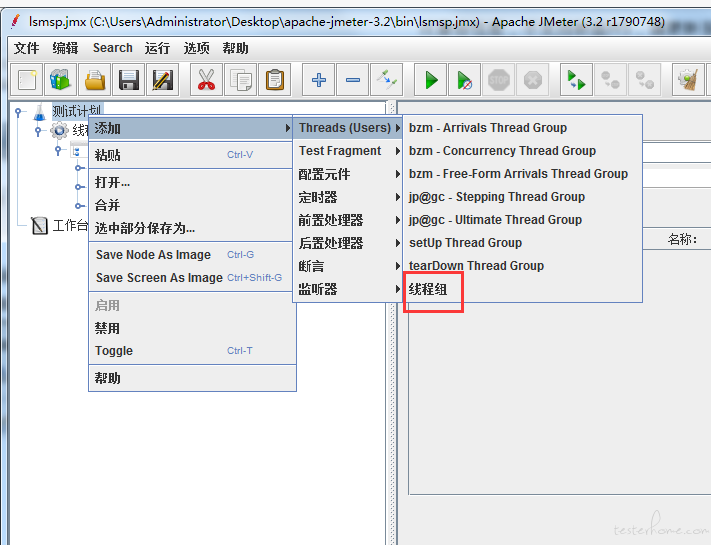Save the test plan with floppy icon
Viewport: 711px width, 545px height.
coord(128,80)
